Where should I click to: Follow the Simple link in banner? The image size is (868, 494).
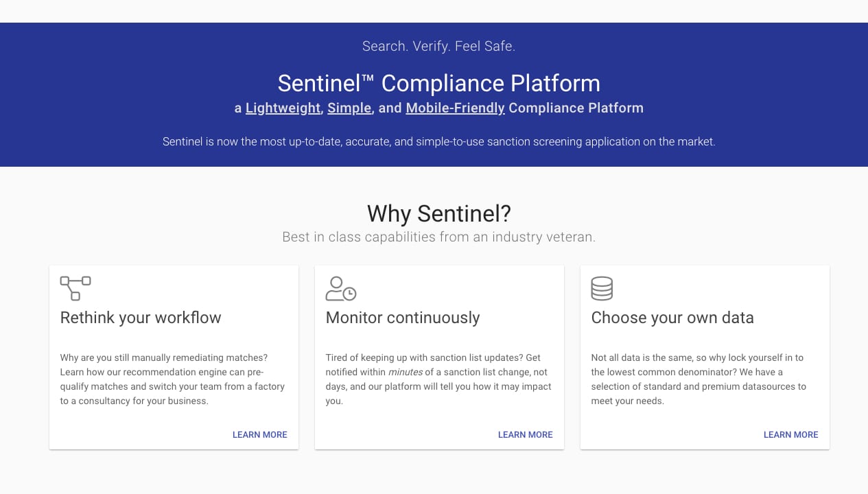pyautogui.click(x=349, y=108)
